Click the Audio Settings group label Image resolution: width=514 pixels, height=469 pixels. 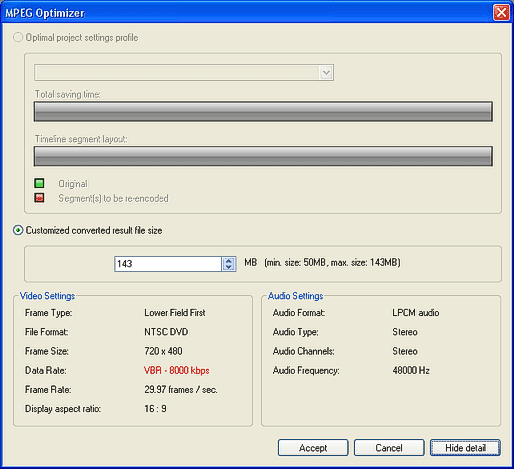[296, 296]
